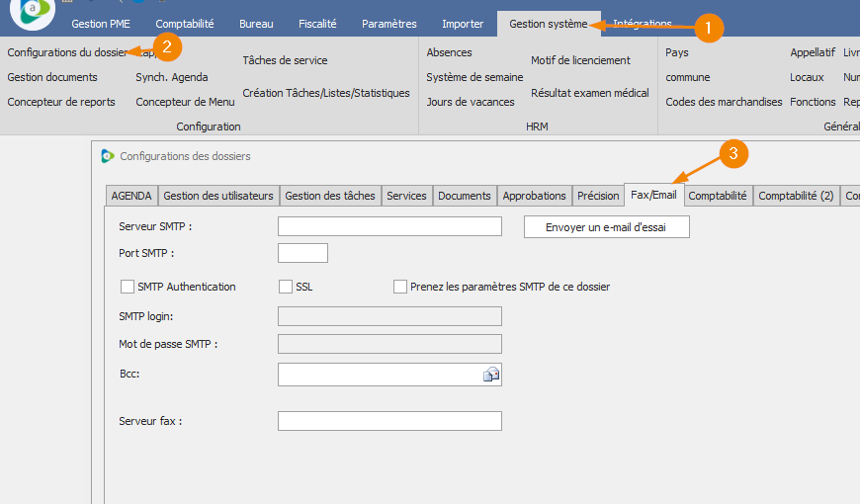This screenshot has width=860, height=504.
Task: Open the Fiscalité ribbon tab
Action: (317, 24)
